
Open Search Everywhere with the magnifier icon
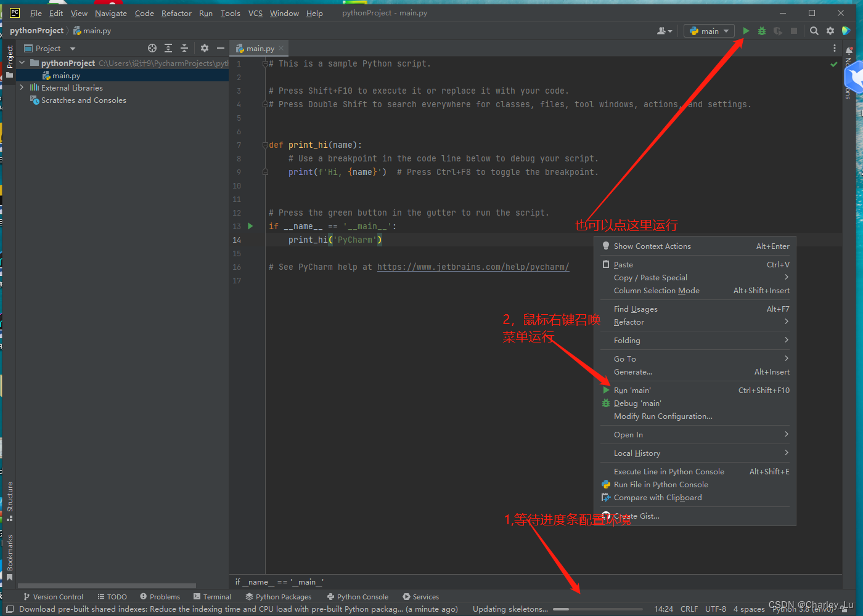(x=814, y=31)
